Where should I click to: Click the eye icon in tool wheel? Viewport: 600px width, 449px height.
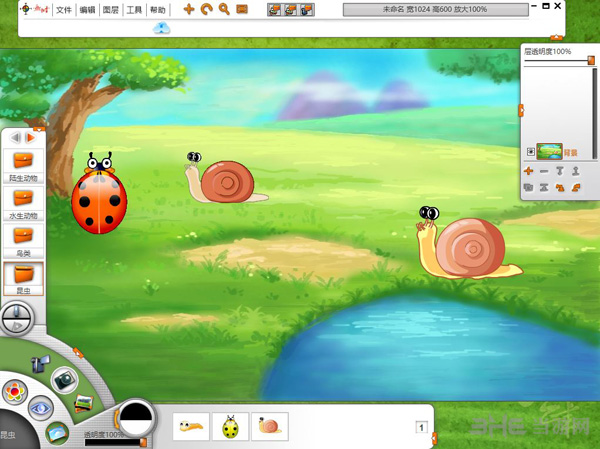coord(40,407)
